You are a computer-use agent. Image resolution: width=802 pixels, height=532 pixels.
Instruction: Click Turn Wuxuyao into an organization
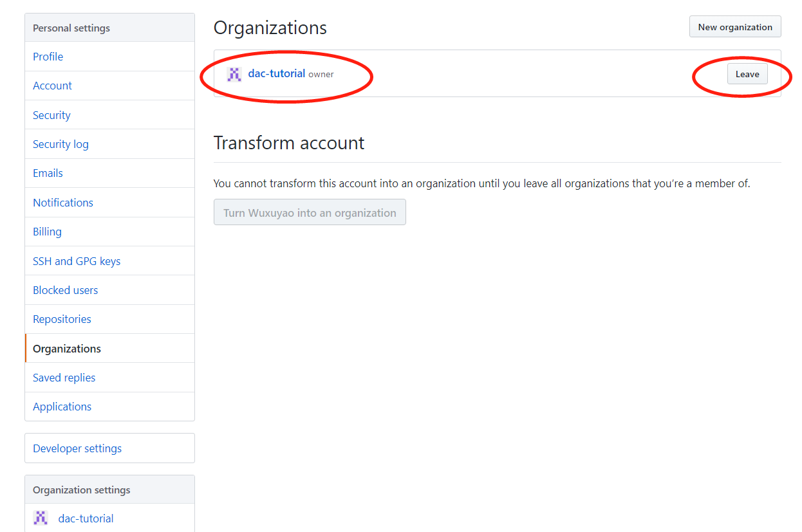click(310, 212)
